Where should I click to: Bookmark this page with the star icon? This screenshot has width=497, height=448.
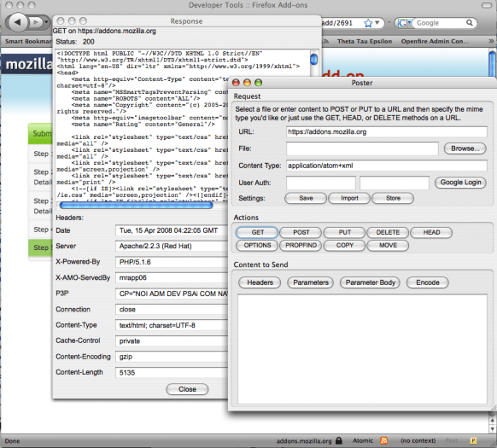pos(368,23)
